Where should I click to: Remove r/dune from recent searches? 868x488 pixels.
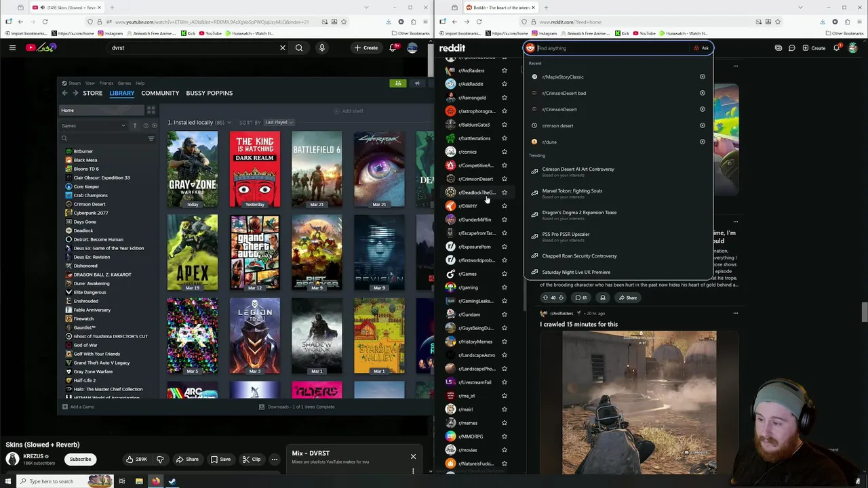point(703,142)
